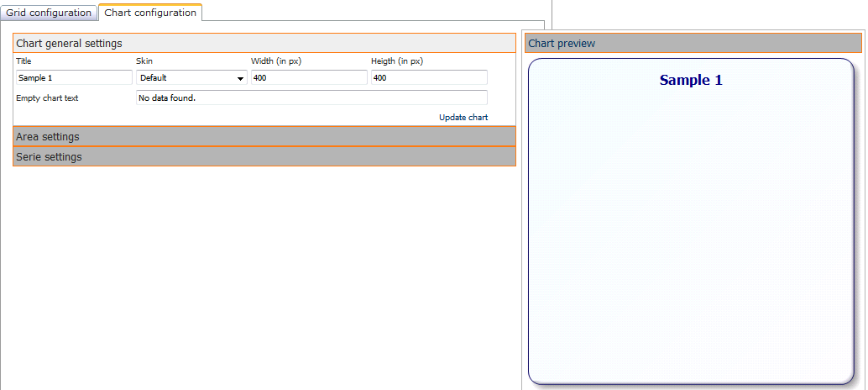868x390 pixels.
Task: Click the Heigth (in px) label
Action: coord(398,61)
